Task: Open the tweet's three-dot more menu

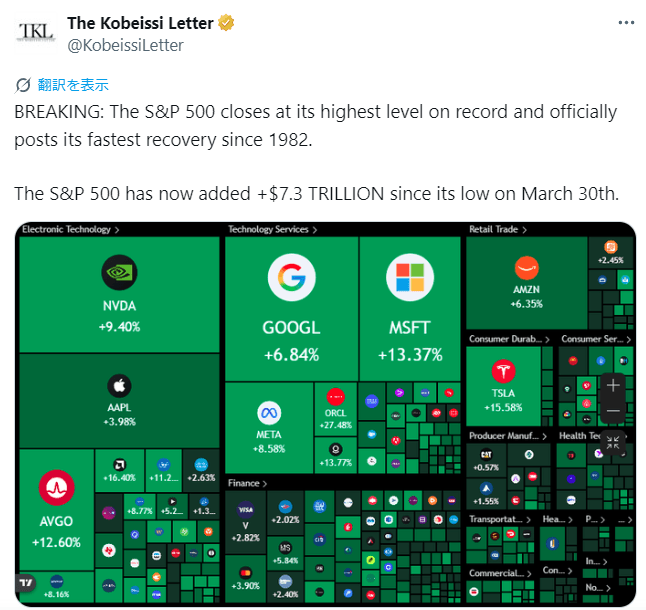Action: click(624, 22)
